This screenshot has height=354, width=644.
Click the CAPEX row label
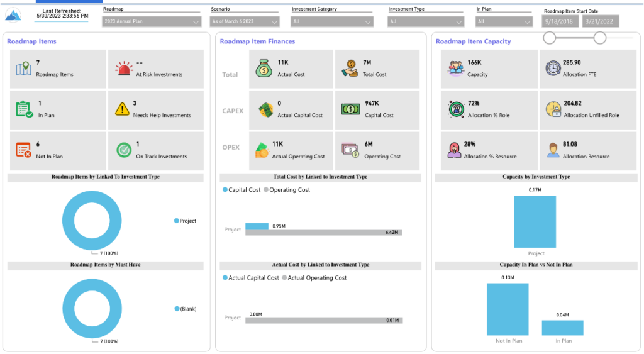[233, 111]
